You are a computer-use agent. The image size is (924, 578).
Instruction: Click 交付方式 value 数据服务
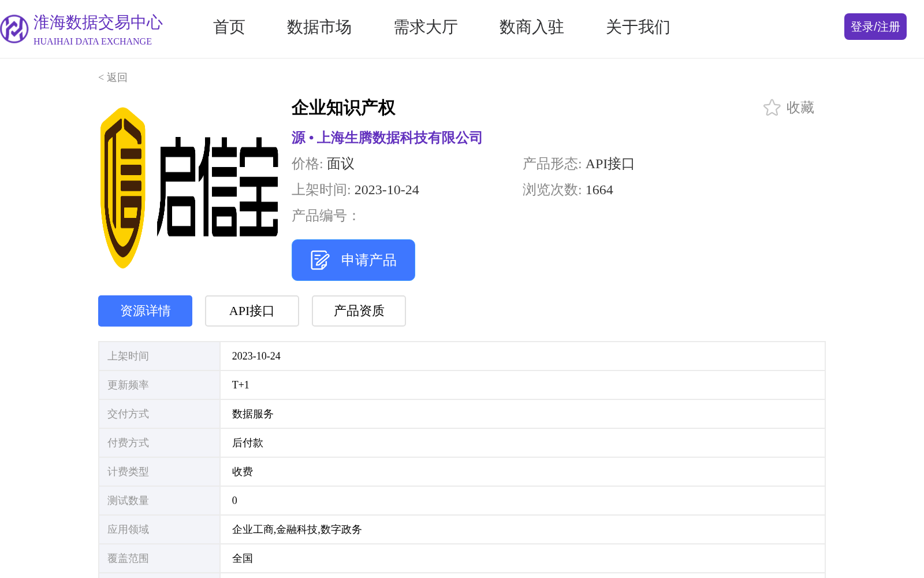(x=253, y=414)
